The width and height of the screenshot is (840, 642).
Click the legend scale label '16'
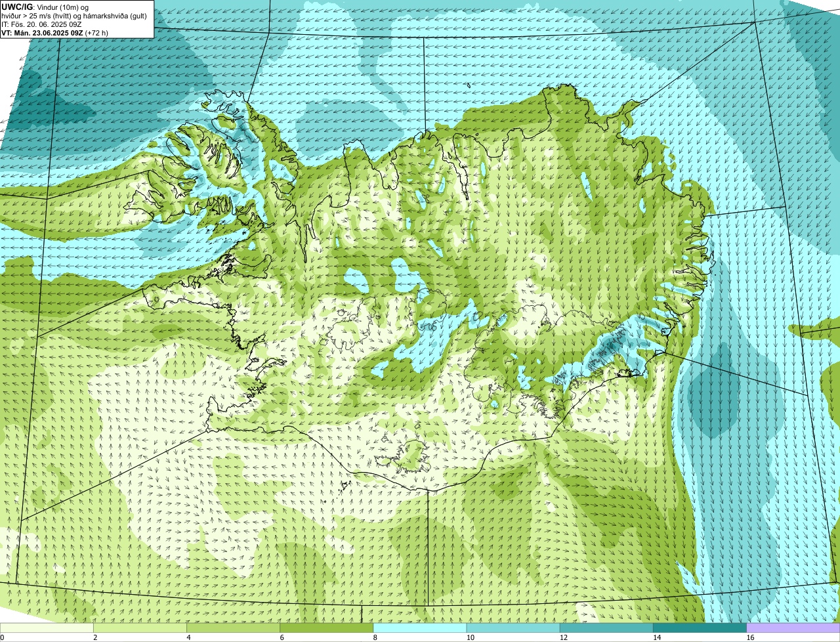pos(749,637)
